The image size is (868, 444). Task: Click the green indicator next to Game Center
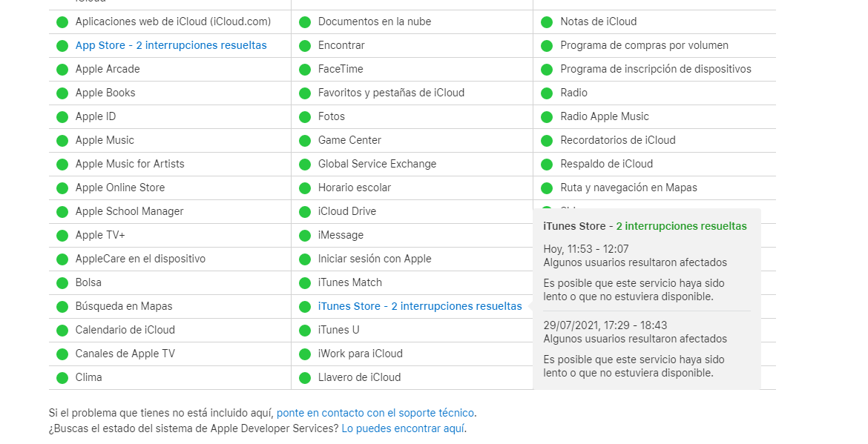point(305,141)
